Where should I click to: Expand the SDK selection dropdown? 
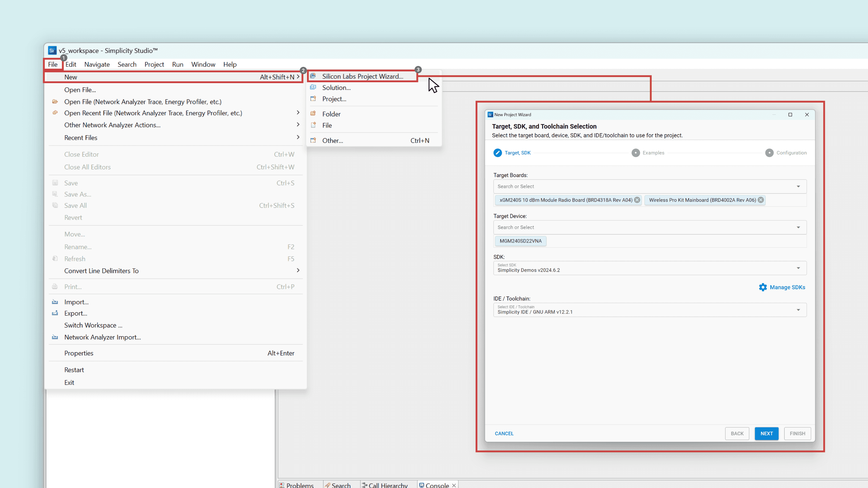(x=798, y=268)
